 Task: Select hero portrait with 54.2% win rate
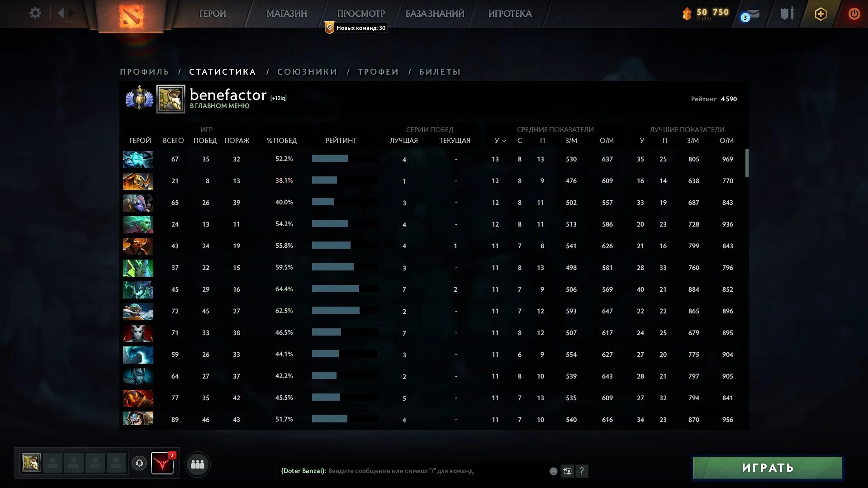[x=138, y=225]
